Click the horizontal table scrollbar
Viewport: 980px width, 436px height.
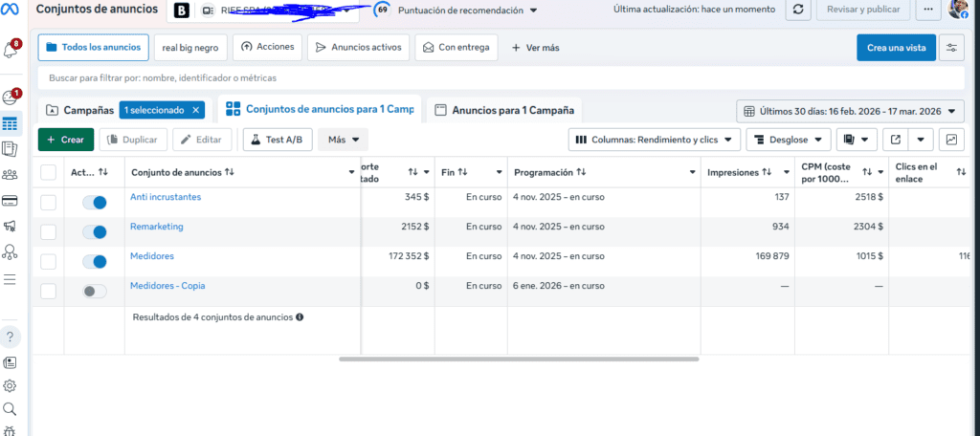519,360
